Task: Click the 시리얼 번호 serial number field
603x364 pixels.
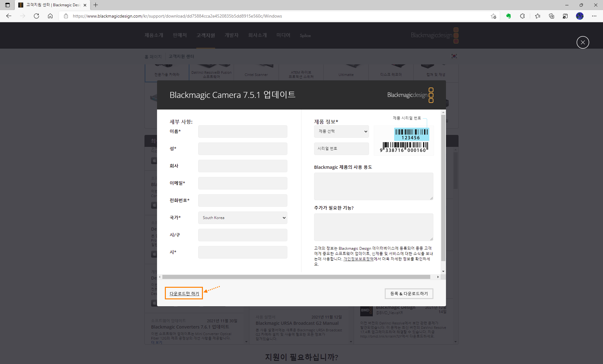Action: click(341, 149)
